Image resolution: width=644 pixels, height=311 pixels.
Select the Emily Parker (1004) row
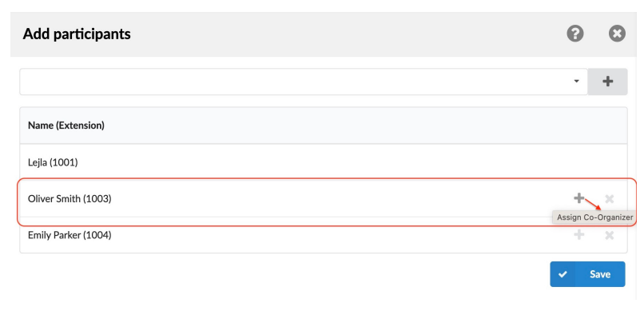(x=324, y=235)
